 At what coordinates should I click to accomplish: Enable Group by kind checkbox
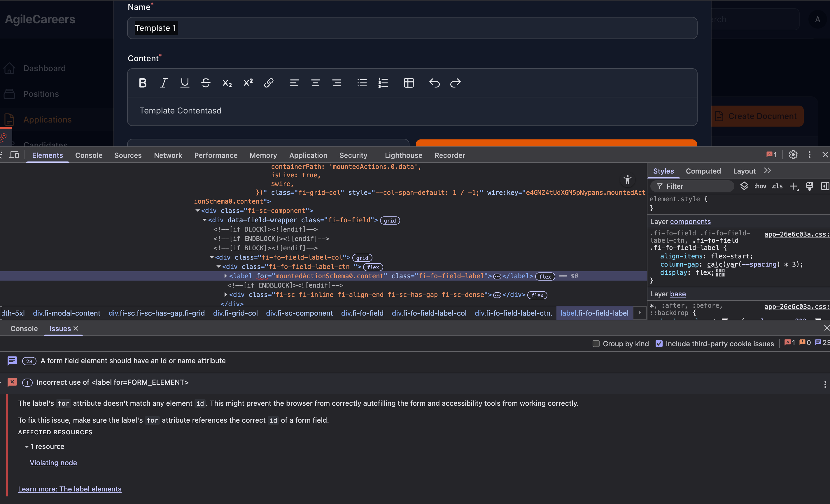click(x=596, y=344)
